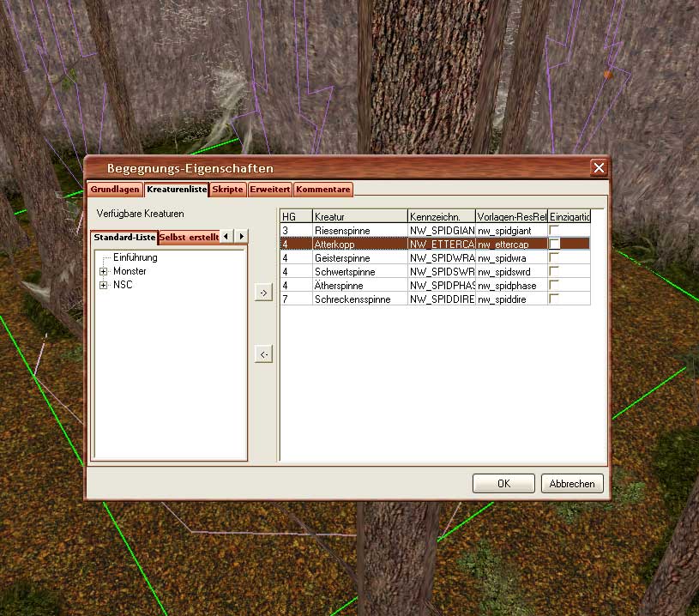Open the Erweitert tab

coord(270,190)
